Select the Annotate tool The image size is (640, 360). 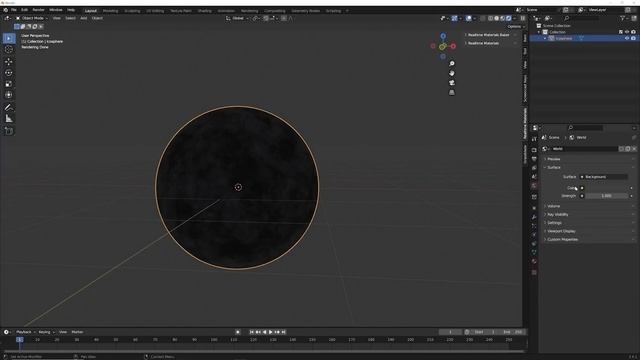[9, 107]
